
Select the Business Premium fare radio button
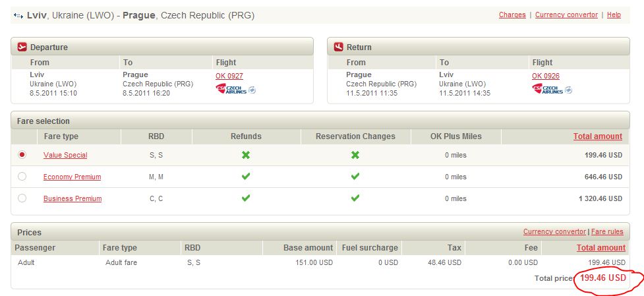coord(22,198)
